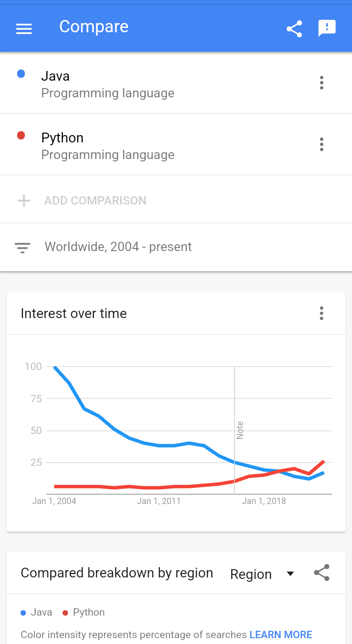Click the blue Java color dot
Image resolution: width=352 pixels, height=644 pixels.
[21, 74]
